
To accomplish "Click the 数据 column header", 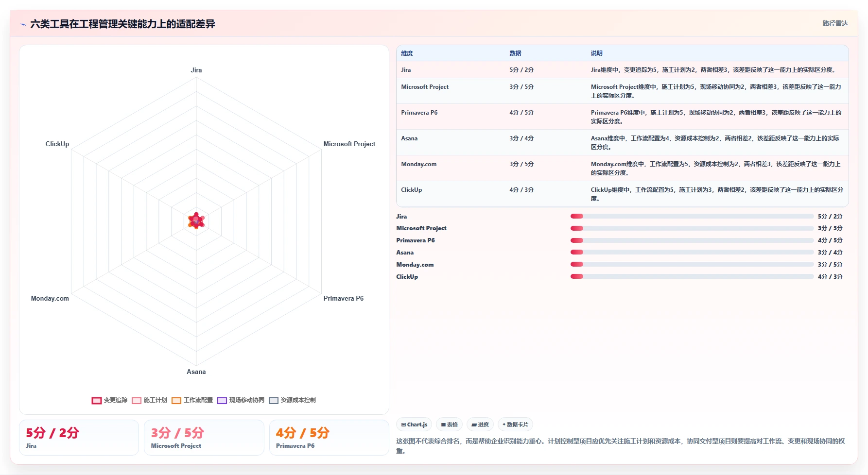I will click(515, 53).
